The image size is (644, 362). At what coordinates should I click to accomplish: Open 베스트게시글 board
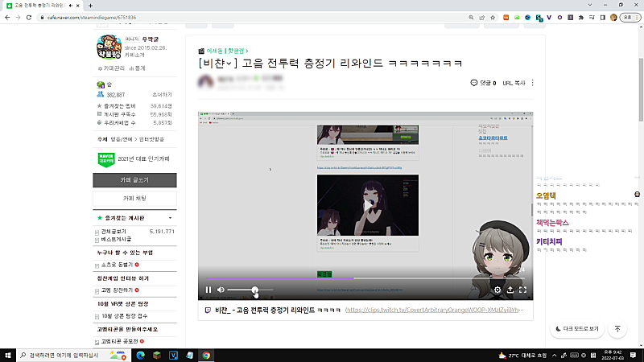(x=116, y=239)
